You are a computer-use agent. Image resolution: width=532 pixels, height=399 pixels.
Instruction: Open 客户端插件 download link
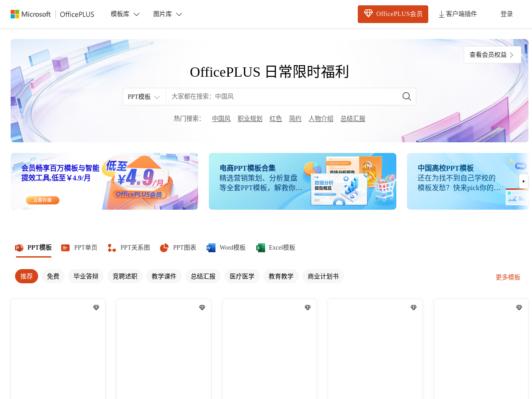pyautogui.click(x=458, y=14)
